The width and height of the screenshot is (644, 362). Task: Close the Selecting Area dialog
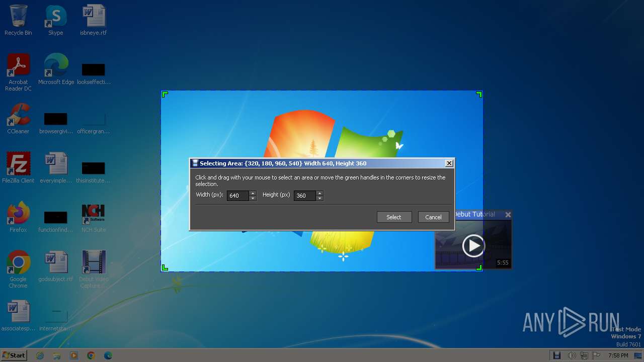click(449, 163)
